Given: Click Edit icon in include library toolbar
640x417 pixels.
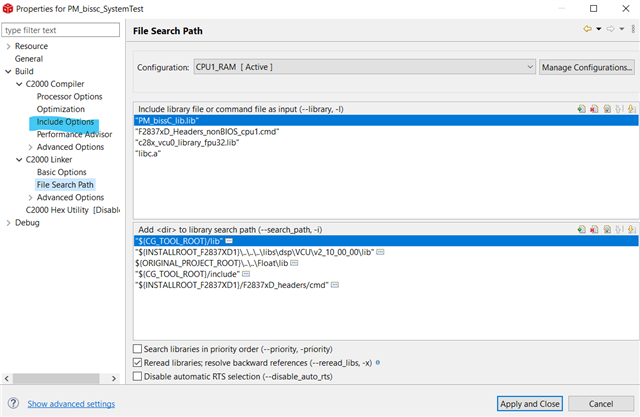Looking at the screenshot, I should tap(606, 108).
